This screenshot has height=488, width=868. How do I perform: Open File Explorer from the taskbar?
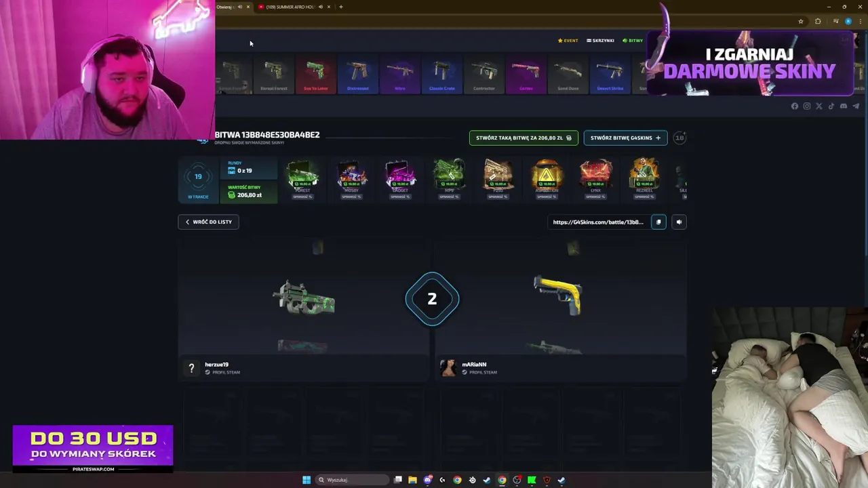coord(412,480)
